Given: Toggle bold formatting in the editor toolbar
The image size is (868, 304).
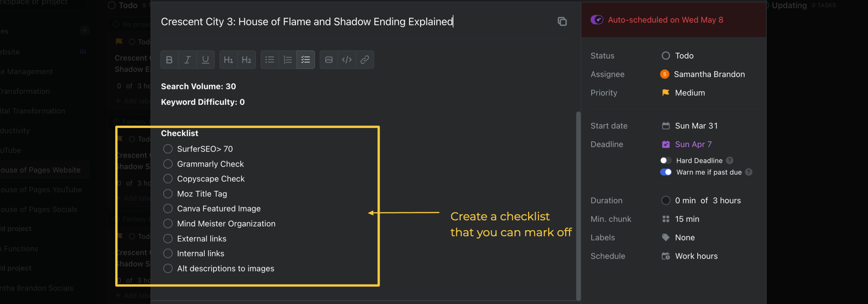Looking at the screenshot, I should click(x=169, y=60).
